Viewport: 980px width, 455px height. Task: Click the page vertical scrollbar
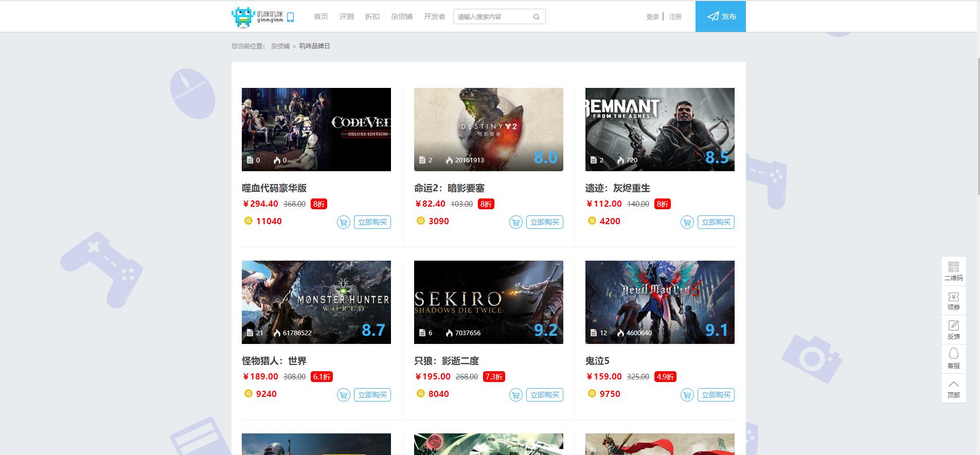[x=978, y=126]
